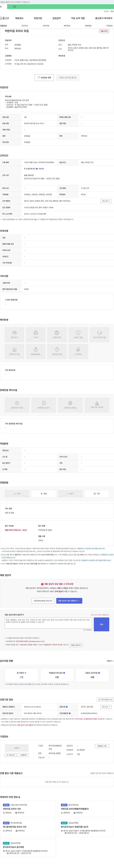This screenshot has height=868, width=114.
Task: Click the 필기 selection method tile
Action: tap(70, 494)
